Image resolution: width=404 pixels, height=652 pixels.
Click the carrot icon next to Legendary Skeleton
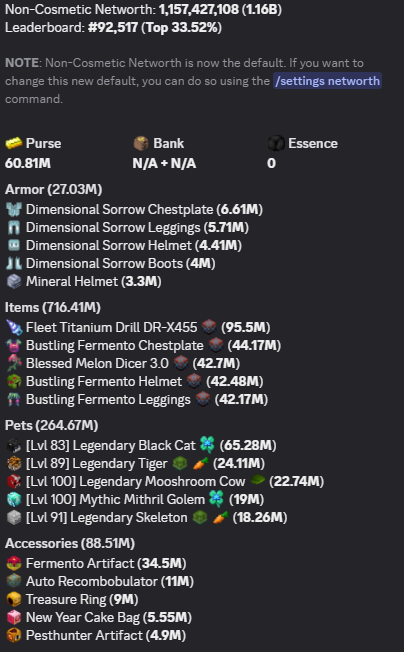coord(221,518)
